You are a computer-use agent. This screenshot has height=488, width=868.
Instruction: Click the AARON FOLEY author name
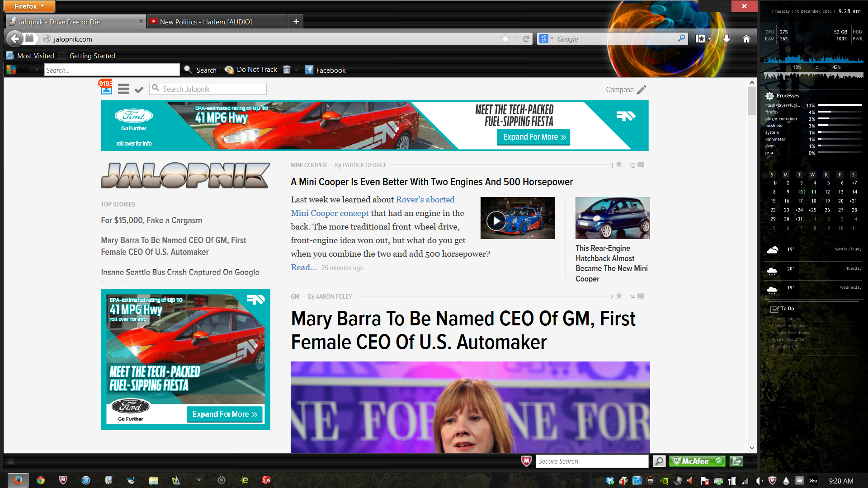point(334,296)
